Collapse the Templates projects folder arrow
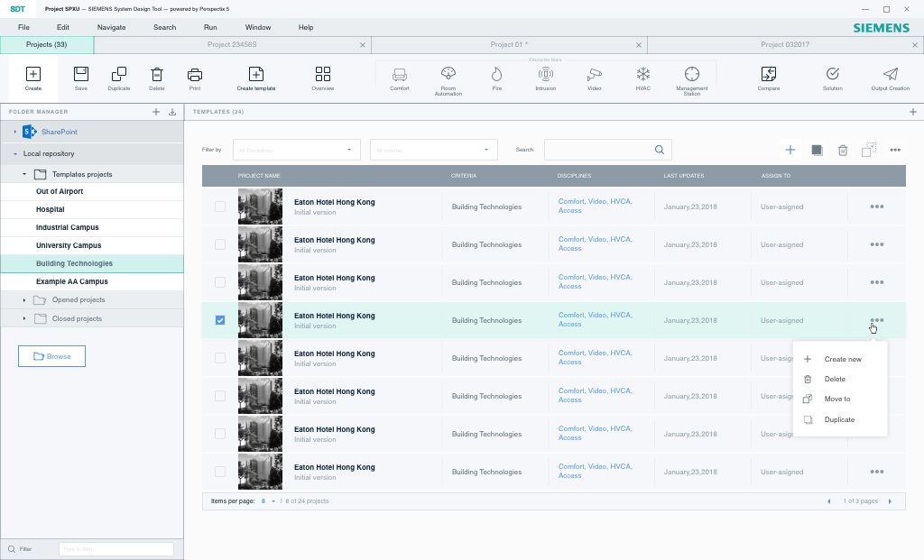The width and height of the screenshot is (924, 560). pos(24,174)
